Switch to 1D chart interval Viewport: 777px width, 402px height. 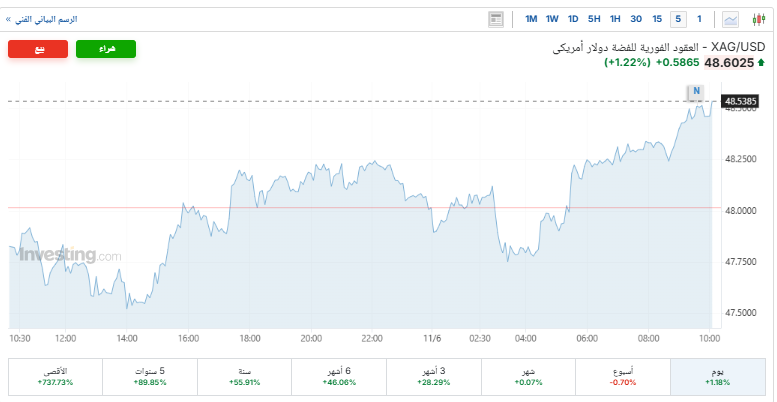[573, 19]
